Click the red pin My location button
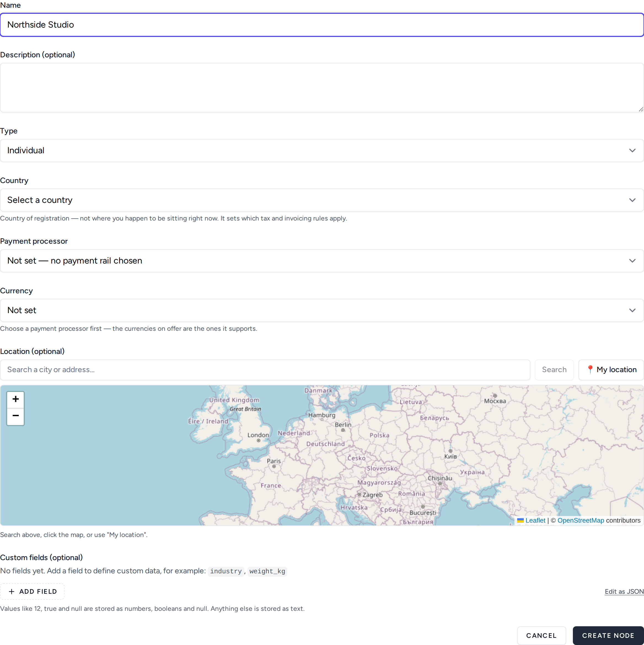The width and height of the screenshot is (644, 645). tap(611, 370)
